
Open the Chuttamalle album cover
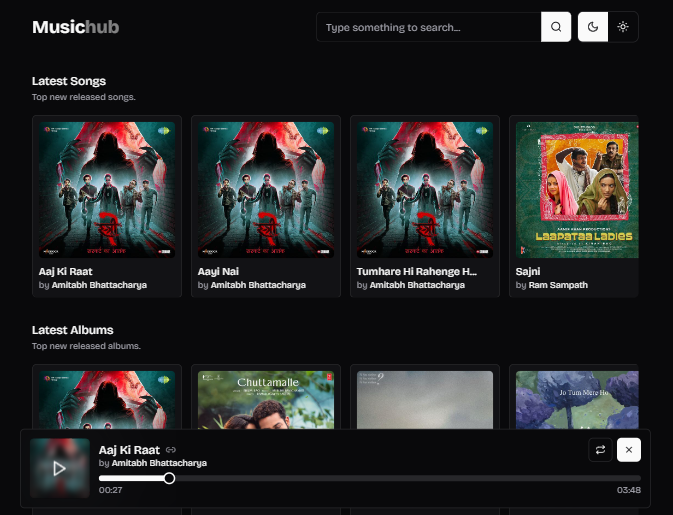tap(266, 400)
